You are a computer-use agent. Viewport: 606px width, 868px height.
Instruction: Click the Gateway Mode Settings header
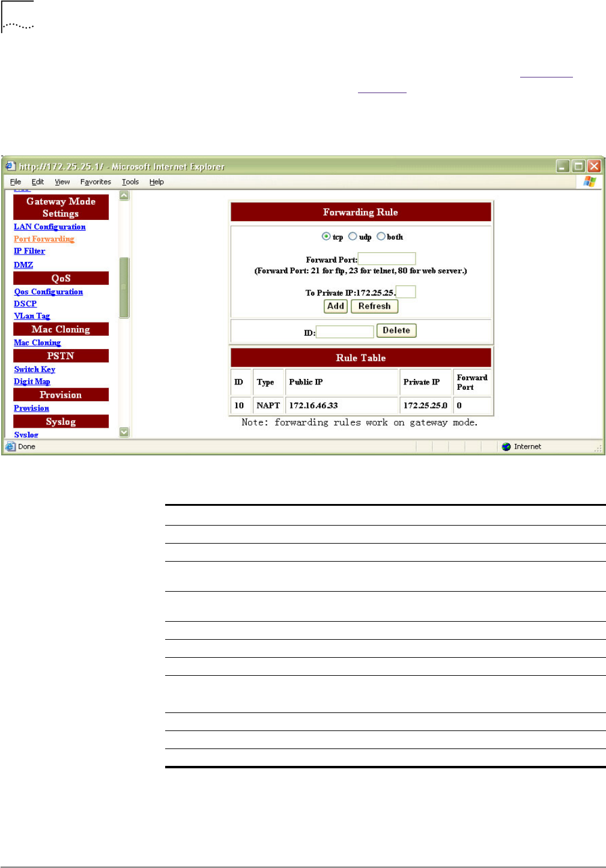click(61, 207)
